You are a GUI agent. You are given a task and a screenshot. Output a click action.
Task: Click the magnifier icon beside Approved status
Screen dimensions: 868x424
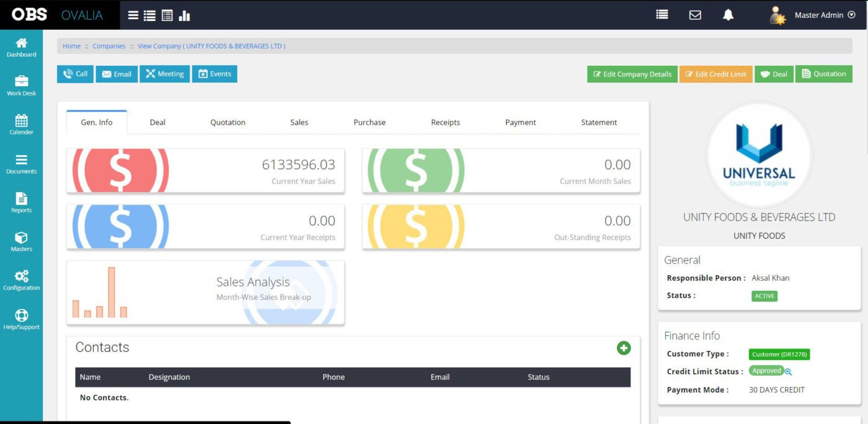789,372
